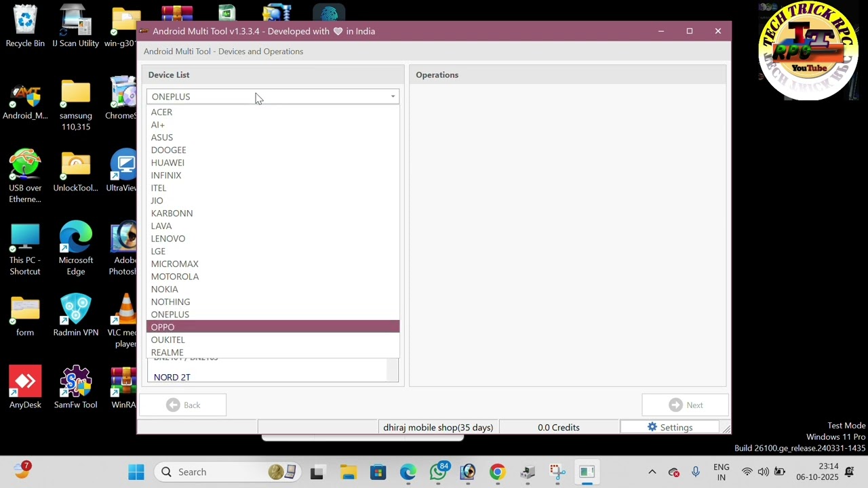Open Wi-Fi network settings in tray

click(x=747, y=472)
